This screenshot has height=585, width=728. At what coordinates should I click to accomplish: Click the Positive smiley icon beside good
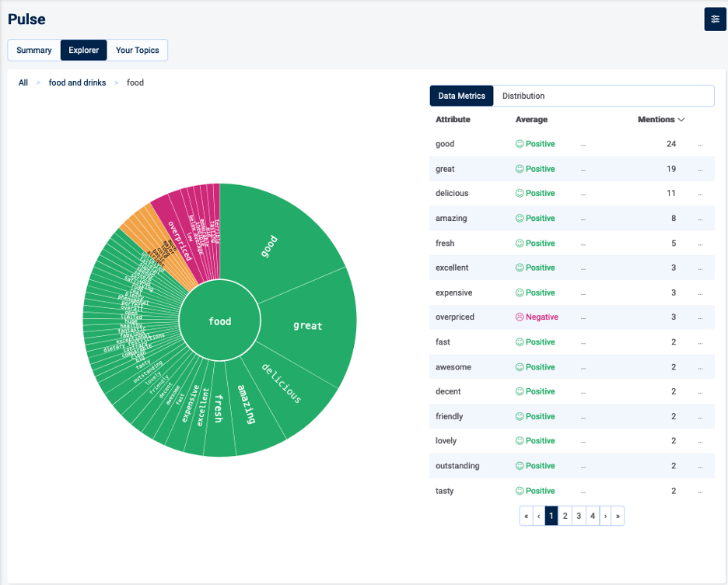coord(520,144)
